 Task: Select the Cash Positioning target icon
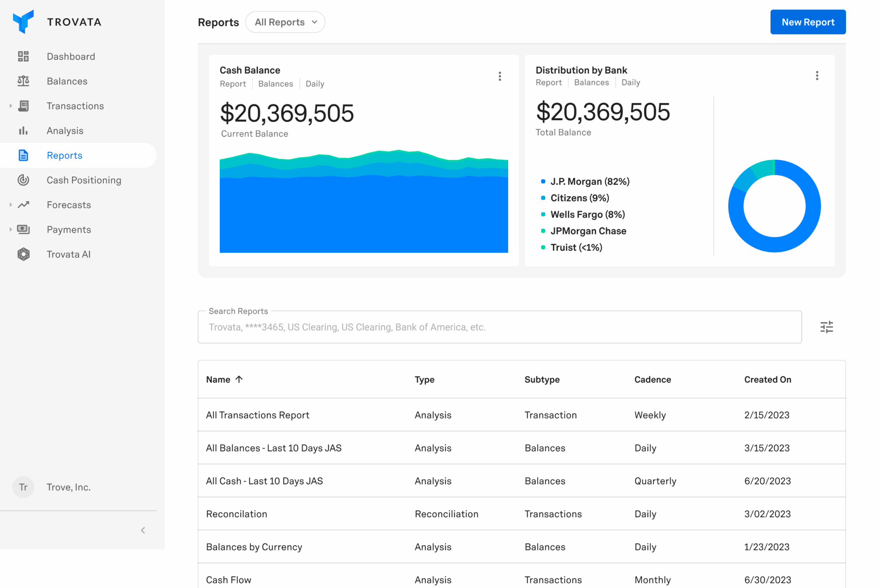(x=23, y=180)
